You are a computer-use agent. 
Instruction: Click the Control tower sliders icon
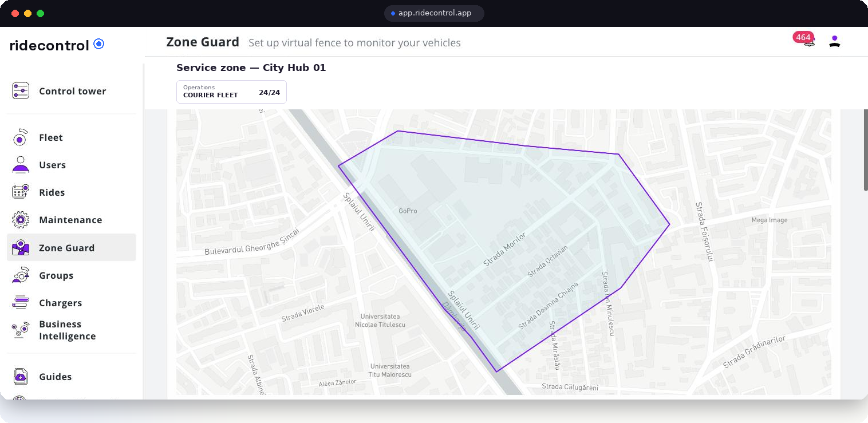[21, 90]
